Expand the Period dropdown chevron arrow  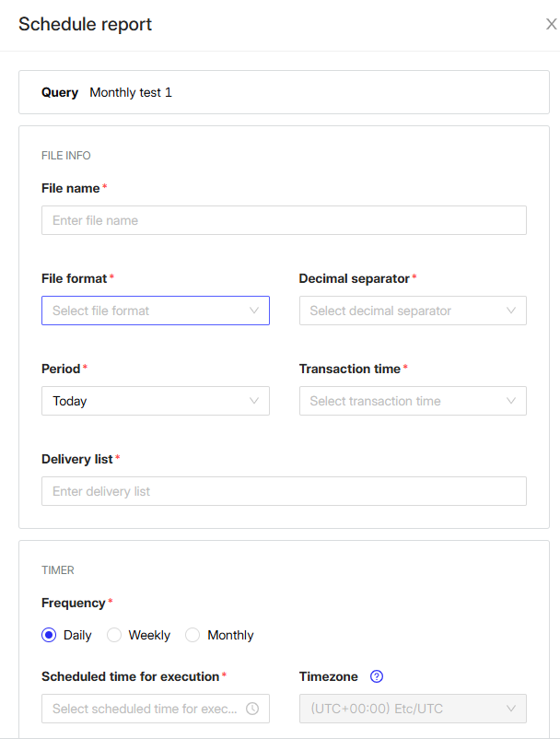coord(255,401)
